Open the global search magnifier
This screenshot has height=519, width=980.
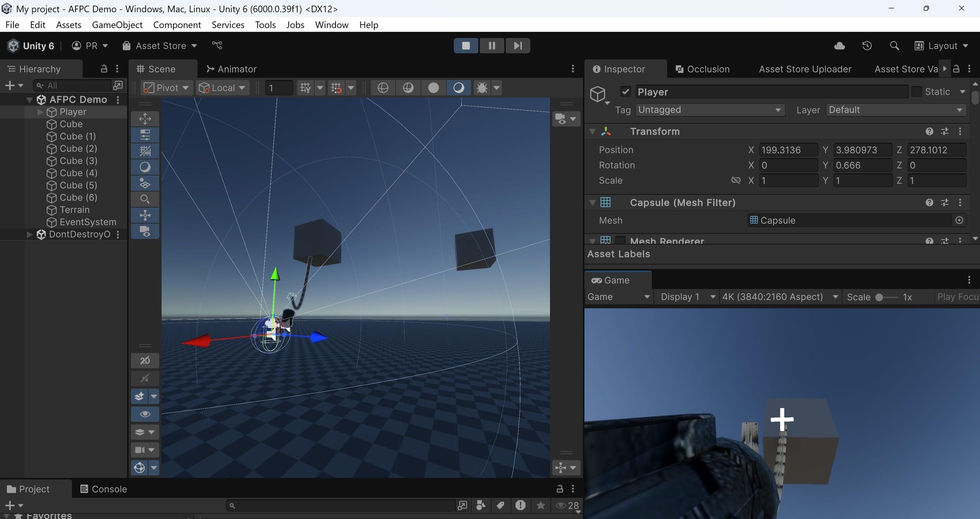point(894,46)
